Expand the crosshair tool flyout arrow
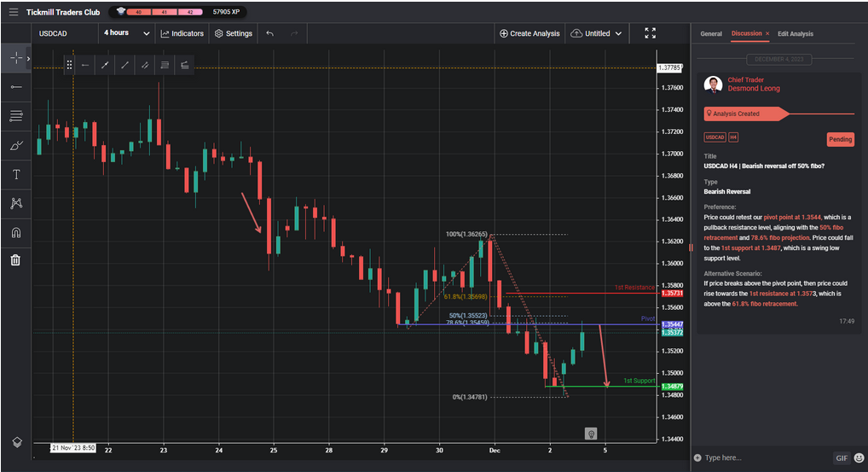Image resolution: width=868 pixels, height=472 pixels. [x=28, y=58]
